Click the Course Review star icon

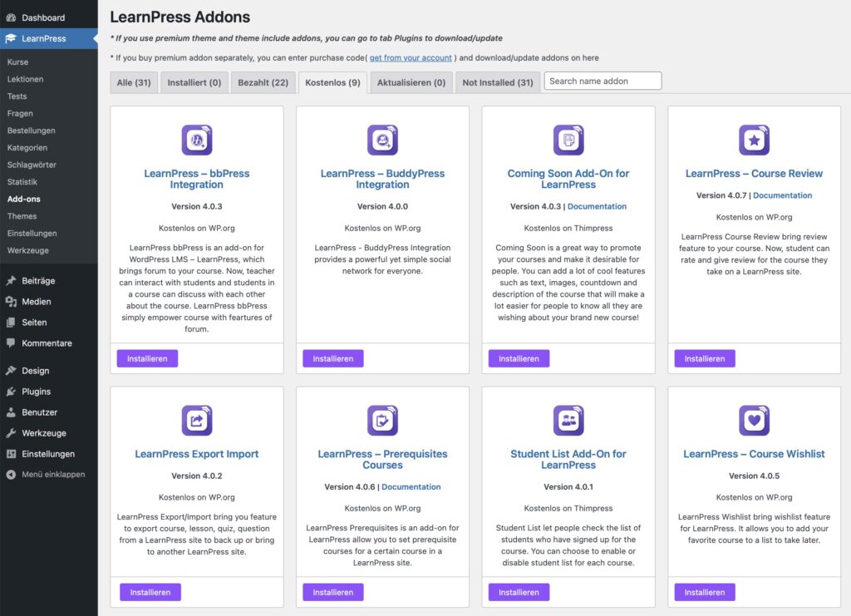pos(755,140)
